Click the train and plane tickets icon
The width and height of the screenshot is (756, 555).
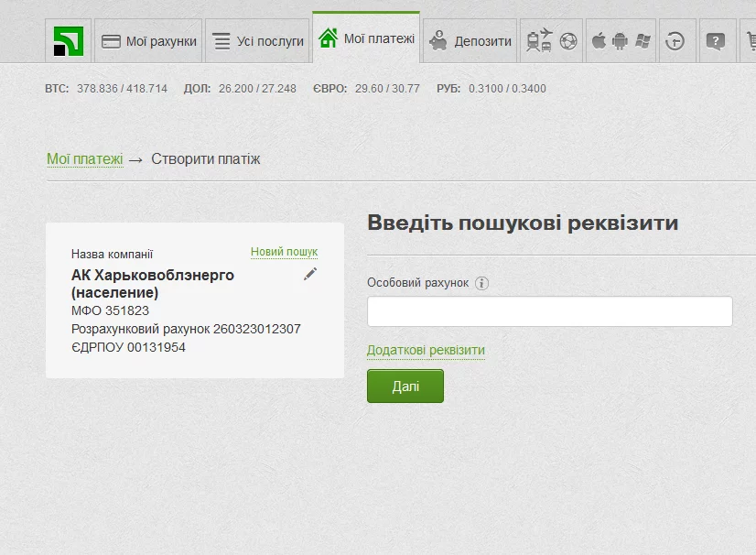(539, 40)
